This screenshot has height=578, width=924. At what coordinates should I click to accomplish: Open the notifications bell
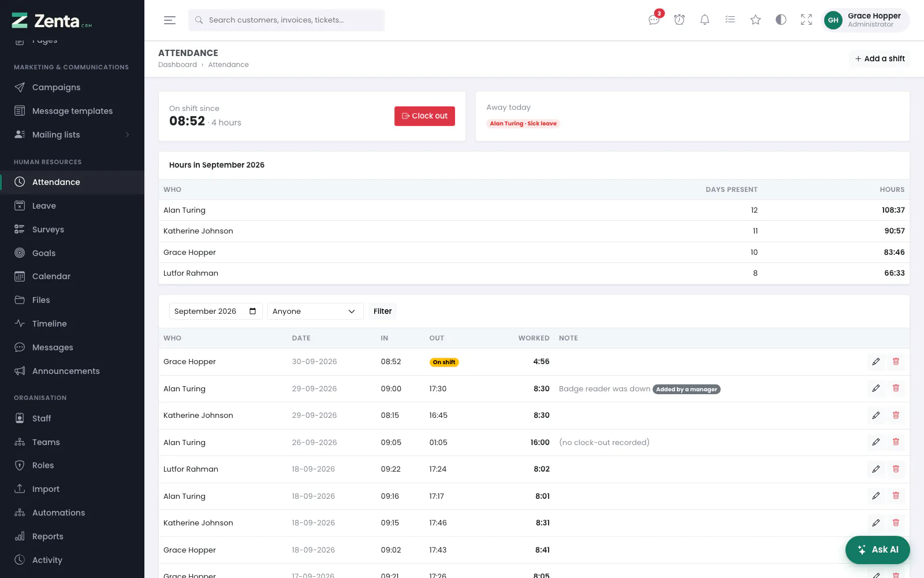pos(705,20)
